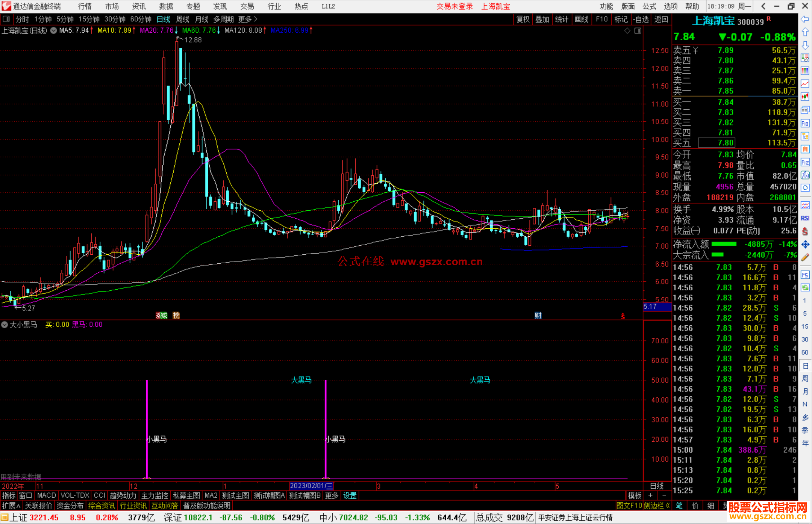
Task: Click the 买五 price 7.80 box
Action: point(717,143)
